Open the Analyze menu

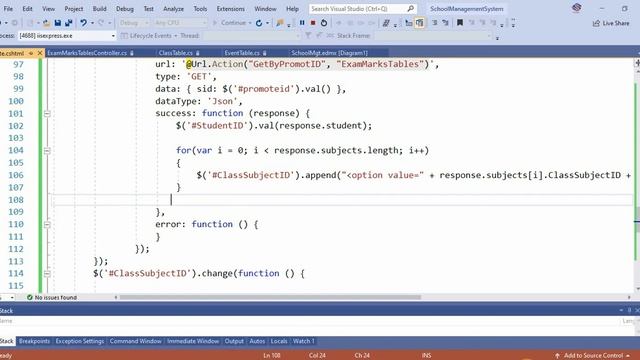click(173, 9)
